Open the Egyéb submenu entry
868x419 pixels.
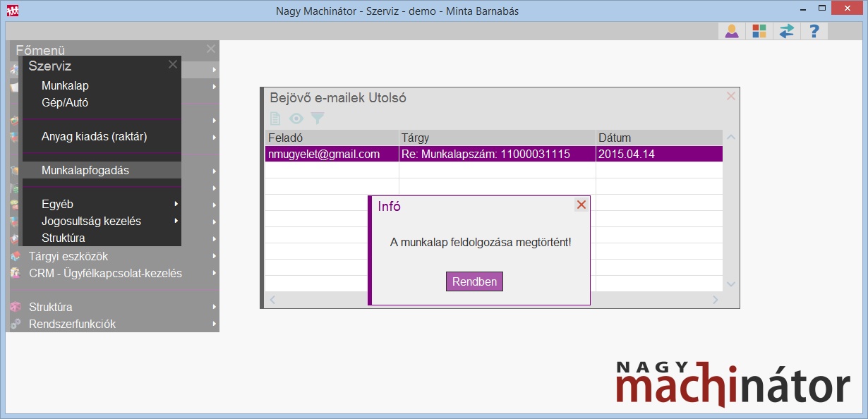point(58,204)
